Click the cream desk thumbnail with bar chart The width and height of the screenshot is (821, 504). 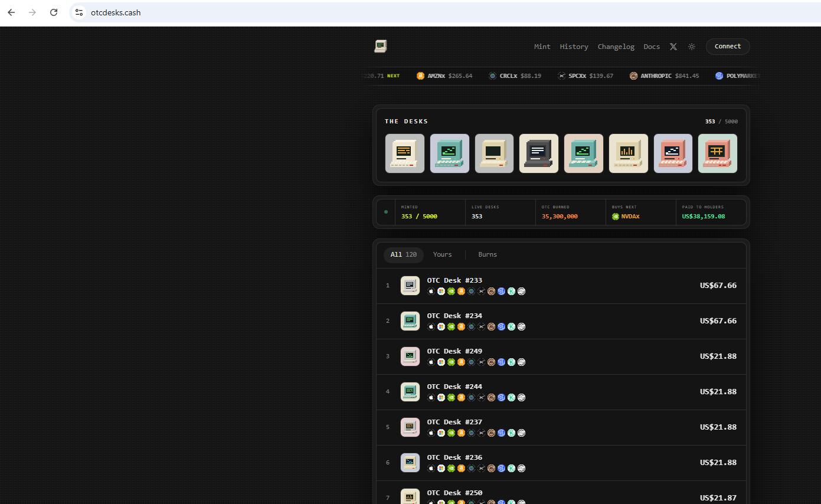pos(629,153)
